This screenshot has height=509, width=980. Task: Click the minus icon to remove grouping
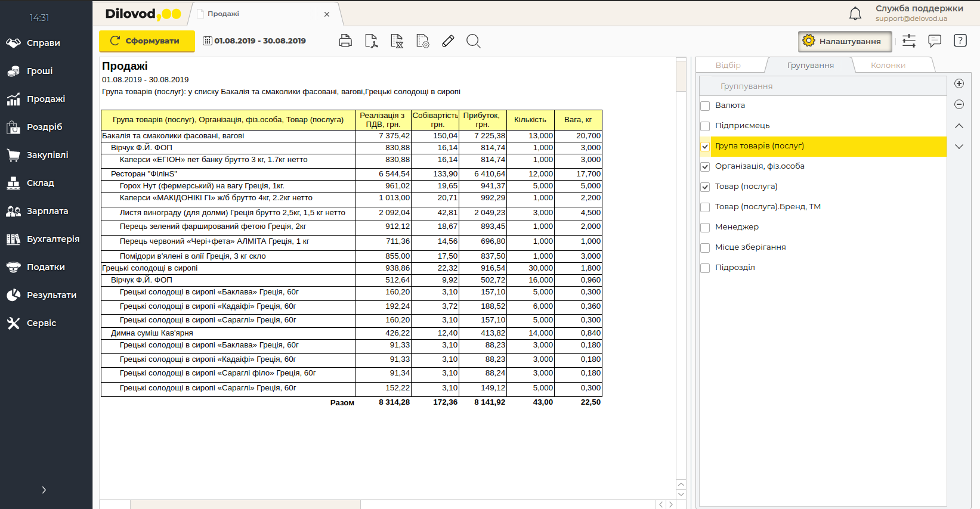959,104
